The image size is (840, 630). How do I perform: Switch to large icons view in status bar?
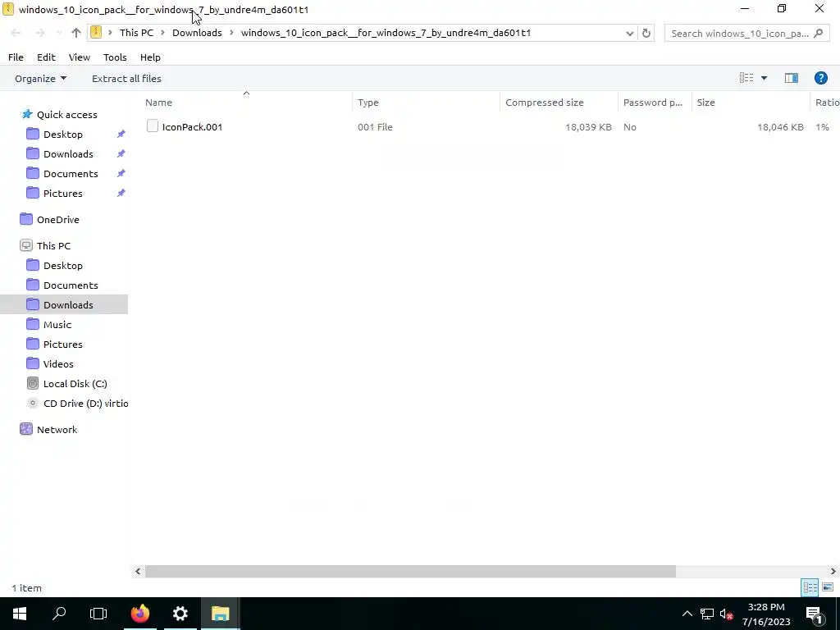tap(827, 587)
